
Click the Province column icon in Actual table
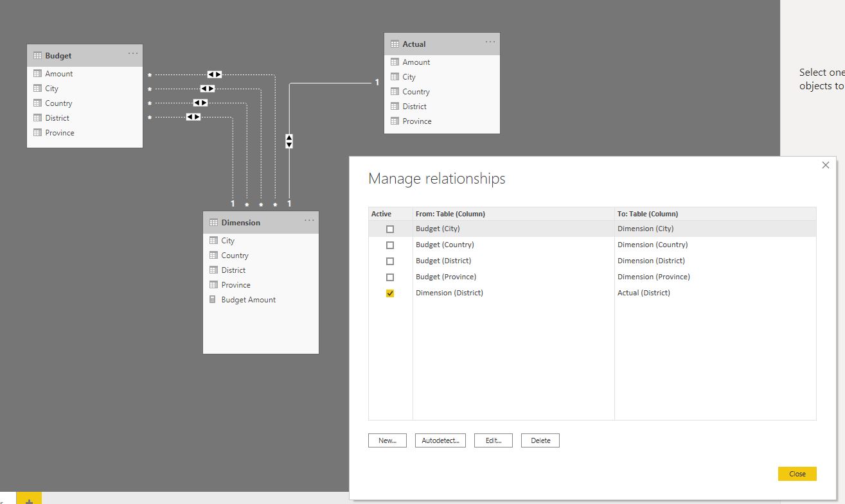(395, 121)
